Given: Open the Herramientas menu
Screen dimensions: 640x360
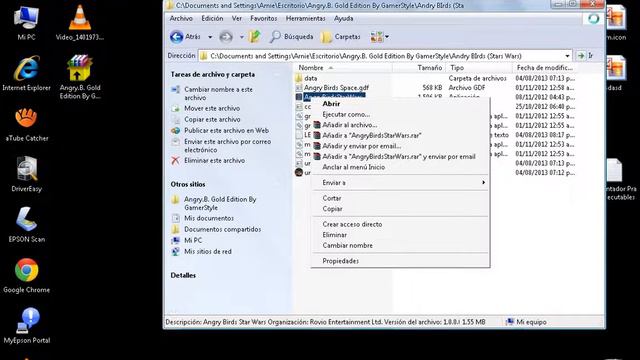Looking at the screenshot, I should click(306, 18).
